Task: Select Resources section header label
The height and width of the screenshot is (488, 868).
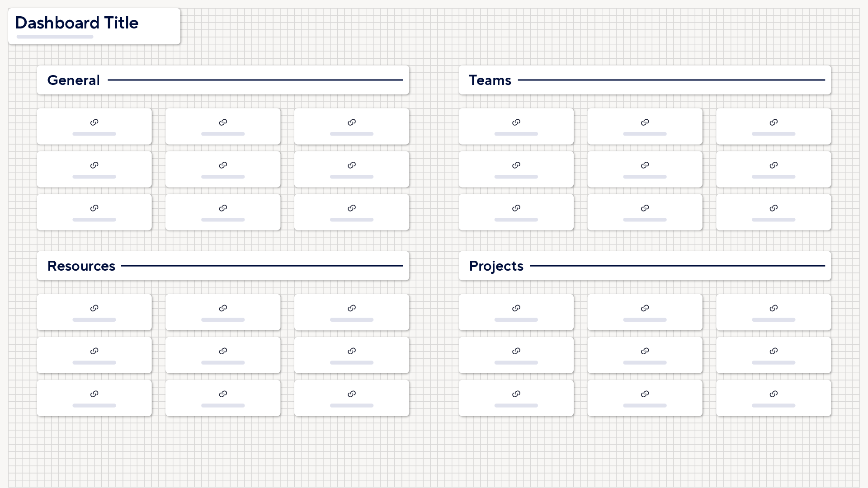Action: tap(81, 265)
